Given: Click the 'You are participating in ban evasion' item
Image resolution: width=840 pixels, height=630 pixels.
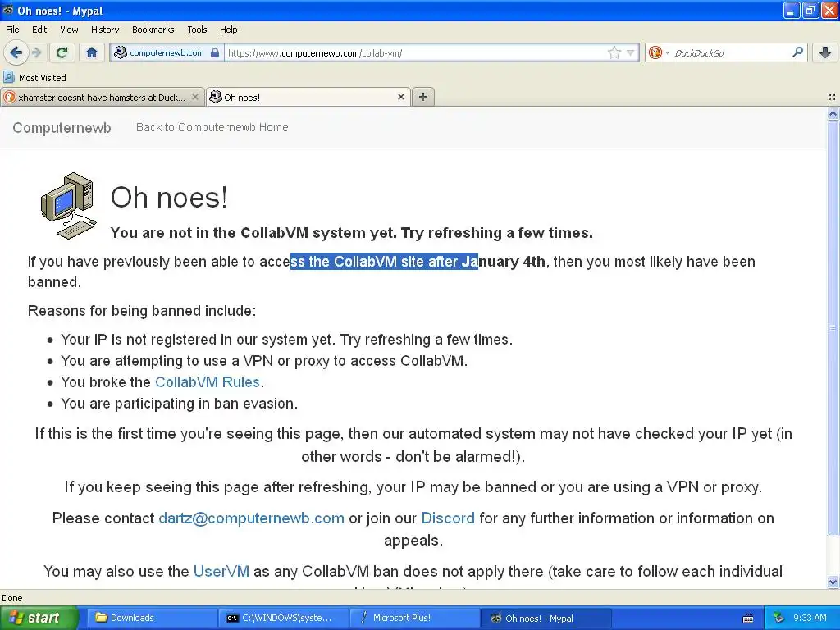Looking at the screenshot, I should (x=179, y=404).
